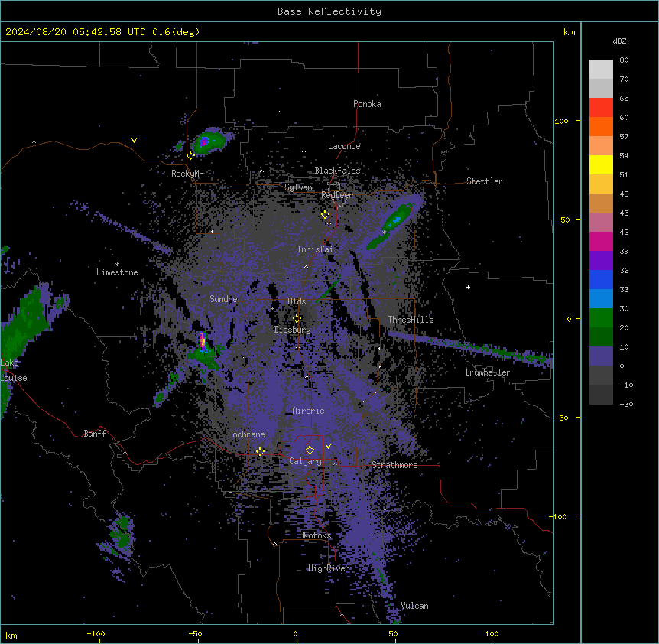Click the Ponoka city label
The image size is (659, 644).
367,104
